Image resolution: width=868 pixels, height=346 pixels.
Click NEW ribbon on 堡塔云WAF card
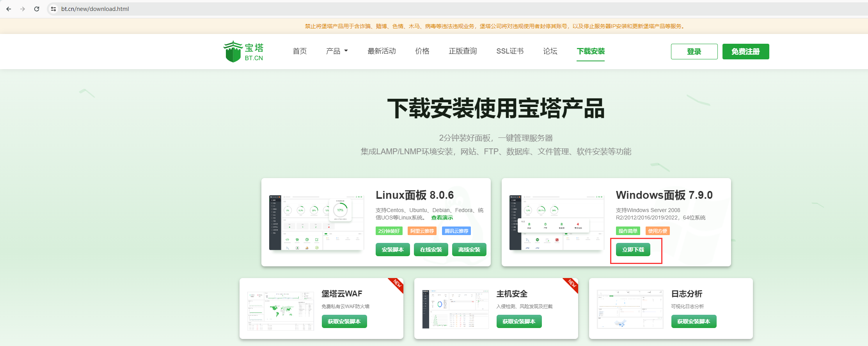(x=397, y=284)
